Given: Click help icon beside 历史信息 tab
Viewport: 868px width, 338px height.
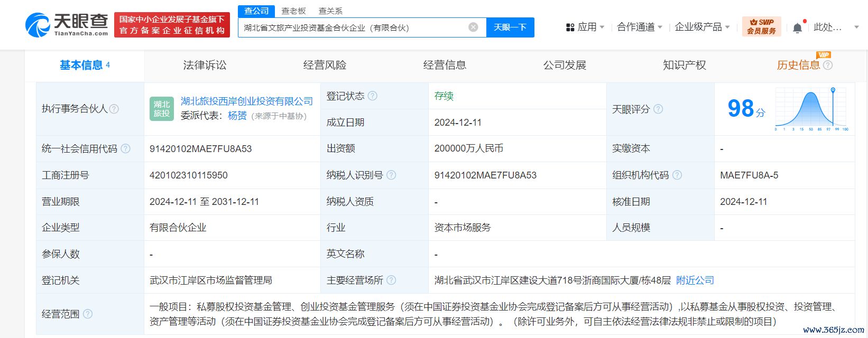Looking at the screenshot, I should coord(828,65).
